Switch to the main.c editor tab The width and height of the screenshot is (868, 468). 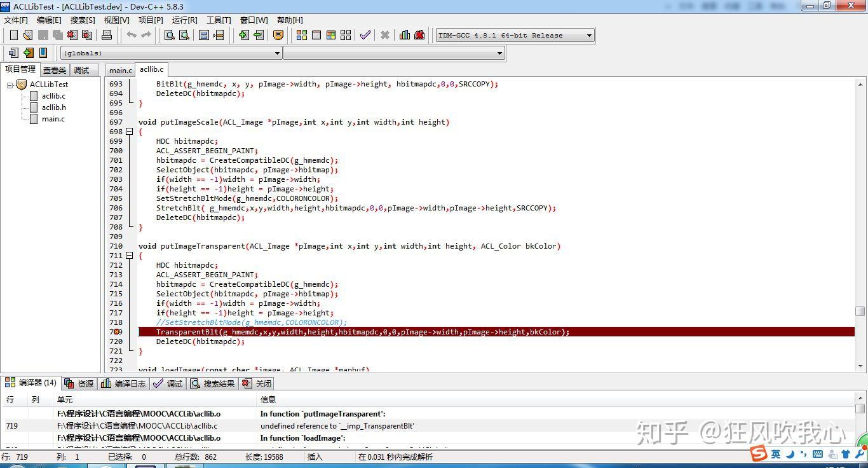pos(120,71)
